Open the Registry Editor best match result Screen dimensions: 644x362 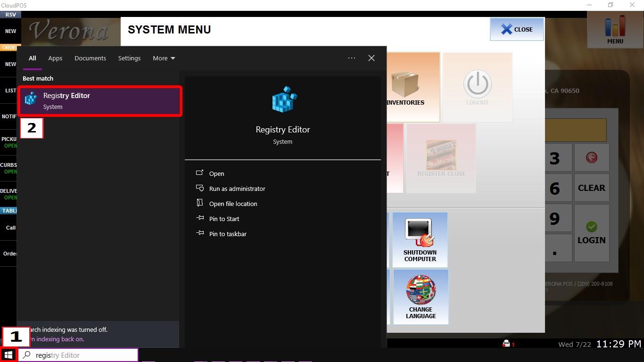(x=100, y=101)
